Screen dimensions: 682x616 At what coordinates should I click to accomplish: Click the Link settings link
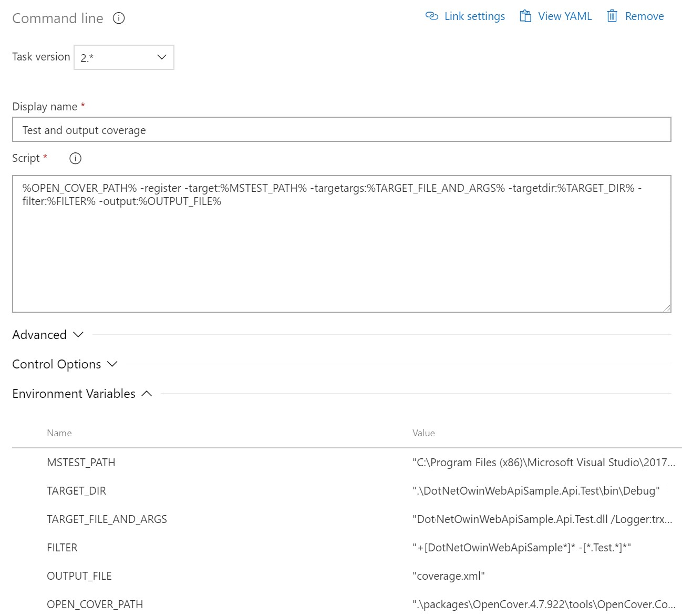point(474,16)
